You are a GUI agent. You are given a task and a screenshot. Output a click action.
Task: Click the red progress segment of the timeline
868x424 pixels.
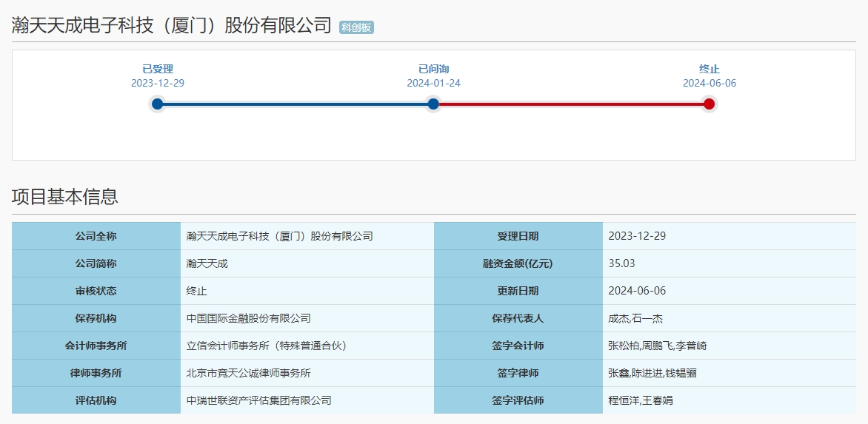point(571,104)
